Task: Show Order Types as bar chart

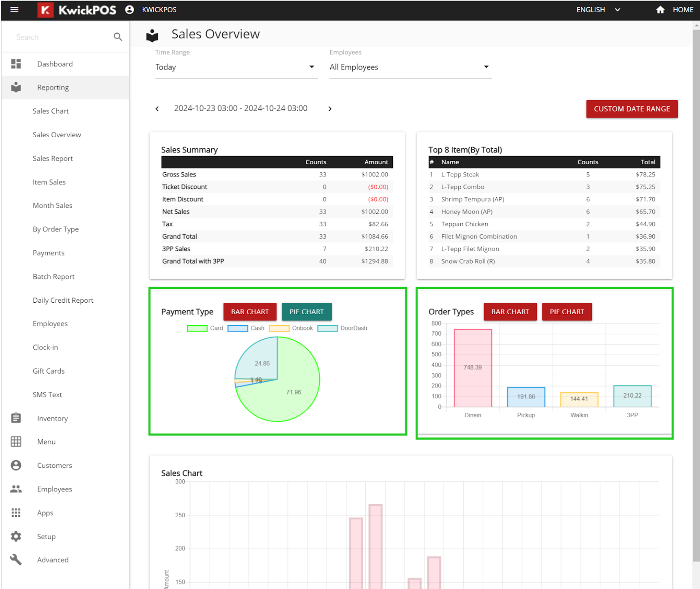Action: click(510, 312)
